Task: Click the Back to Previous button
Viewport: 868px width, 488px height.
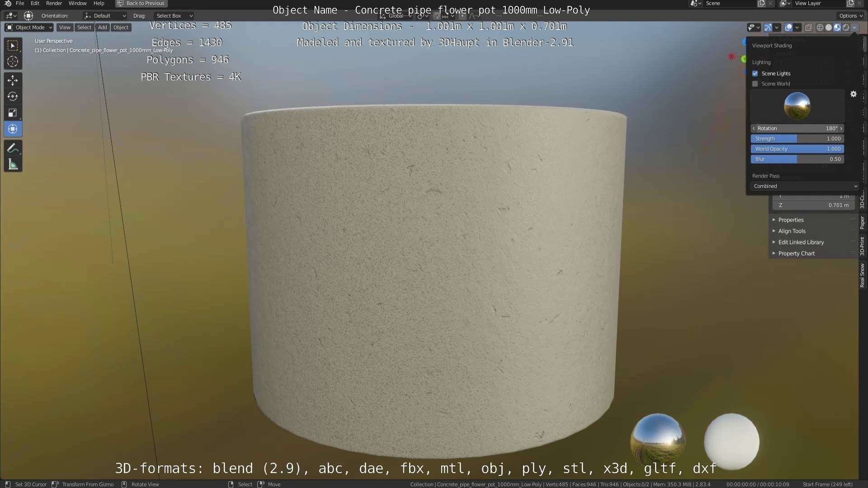Action: (141, 3)
